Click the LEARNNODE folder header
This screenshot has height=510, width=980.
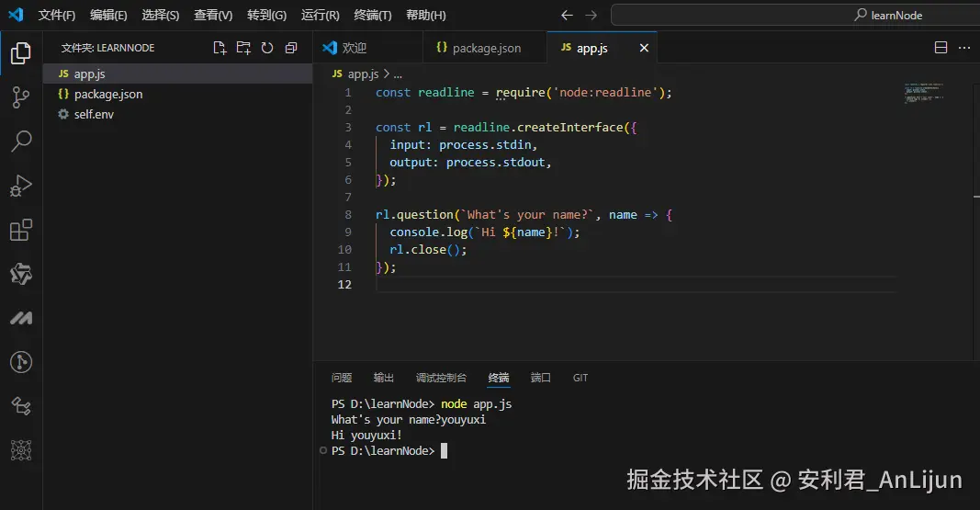tap(107, 48)
